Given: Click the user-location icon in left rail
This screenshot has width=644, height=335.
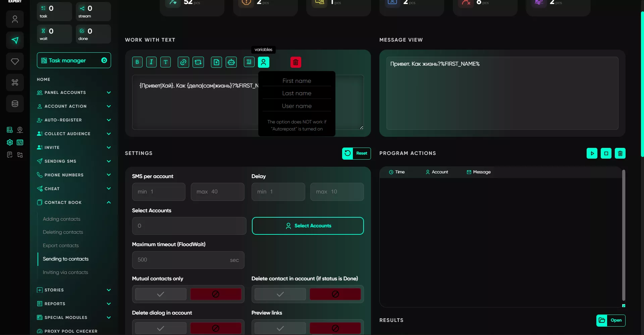Looking at the screenshot, I should 20,130.
